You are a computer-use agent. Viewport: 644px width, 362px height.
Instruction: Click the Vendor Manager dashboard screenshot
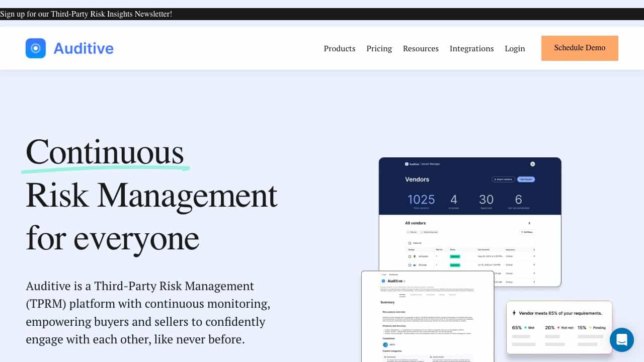(470, 222)
